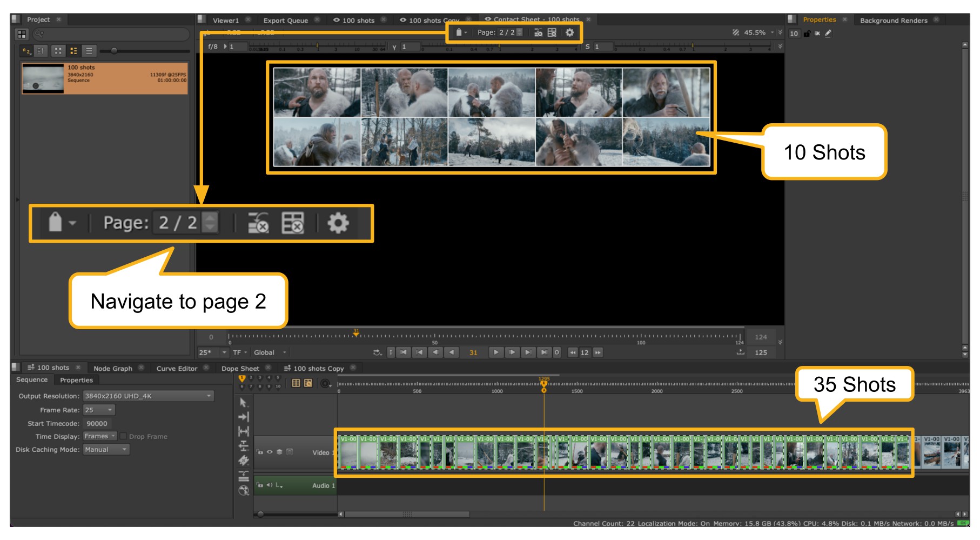Open the Export Queue tab

[x=285, y=21]
